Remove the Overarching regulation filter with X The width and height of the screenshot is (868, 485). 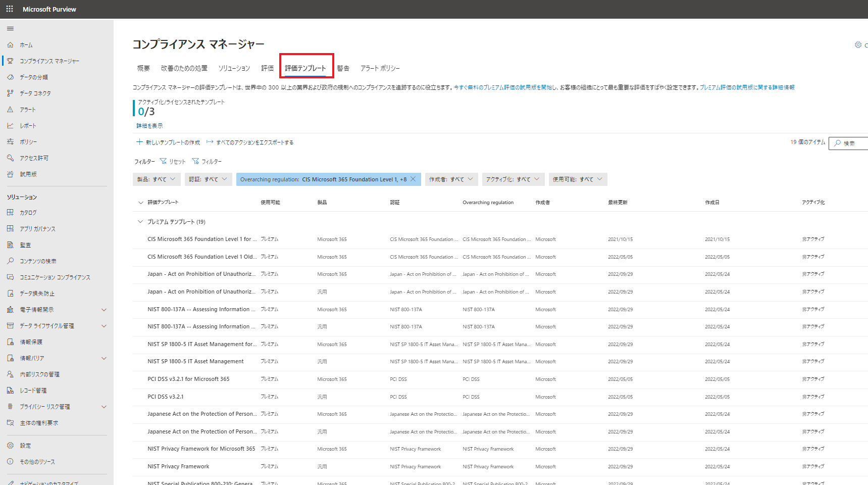(413, 179)
